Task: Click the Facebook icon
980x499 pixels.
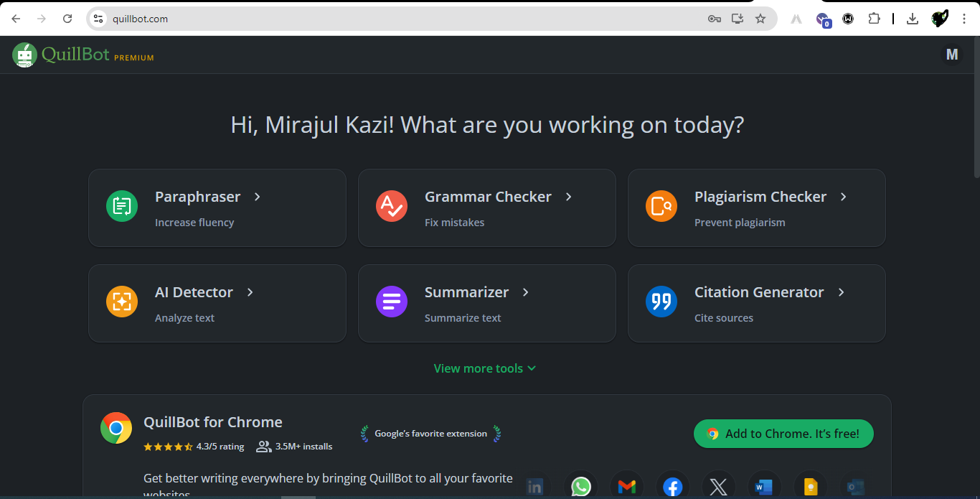Action: tap(673, 487)
